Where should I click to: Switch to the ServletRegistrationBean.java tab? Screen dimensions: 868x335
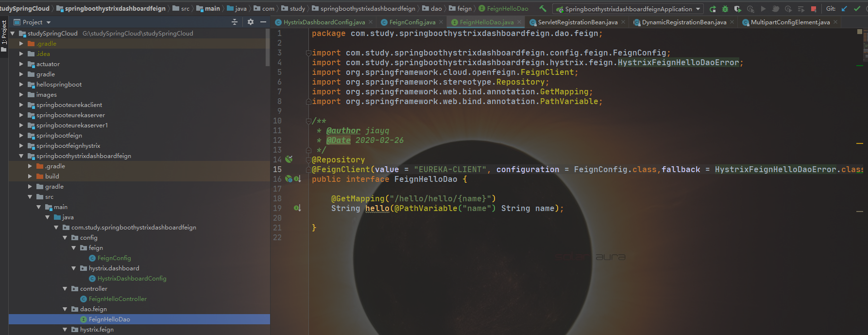pyautogui.click(x=578, y=22)
